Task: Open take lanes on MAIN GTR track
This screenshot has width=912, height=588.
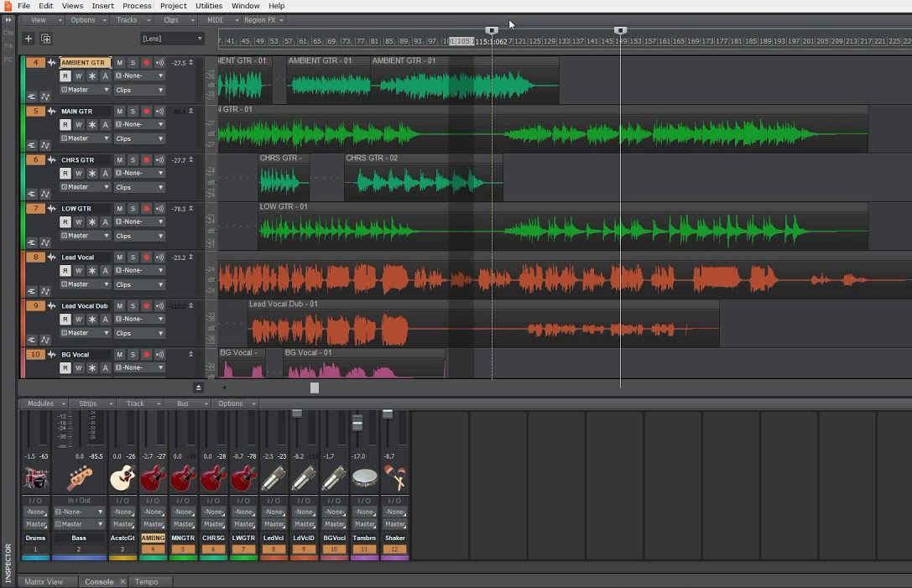Action: tap(31, 145)
